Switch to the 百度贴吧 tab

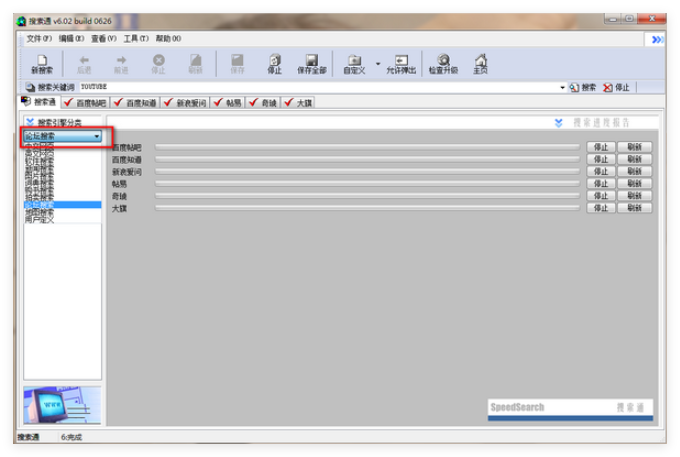(x=85, y=102)
